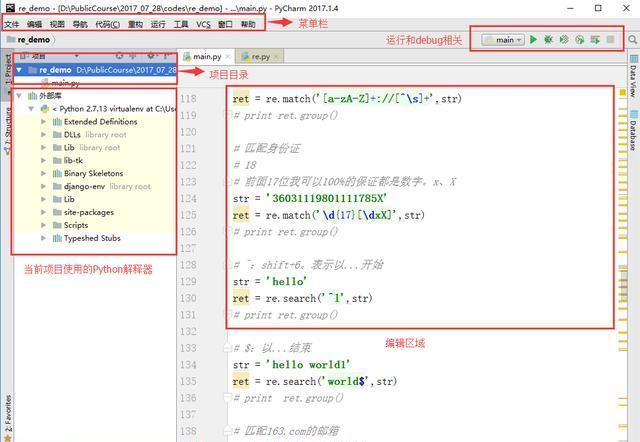The width and height of the screenshot is (640, 442).
Task: Collapse the re_demo project root arrow
Action: point(19,70)
